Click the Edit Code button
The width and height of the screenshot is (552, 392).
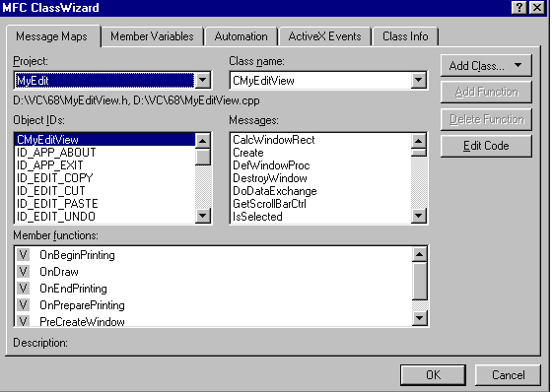(486, 146)
